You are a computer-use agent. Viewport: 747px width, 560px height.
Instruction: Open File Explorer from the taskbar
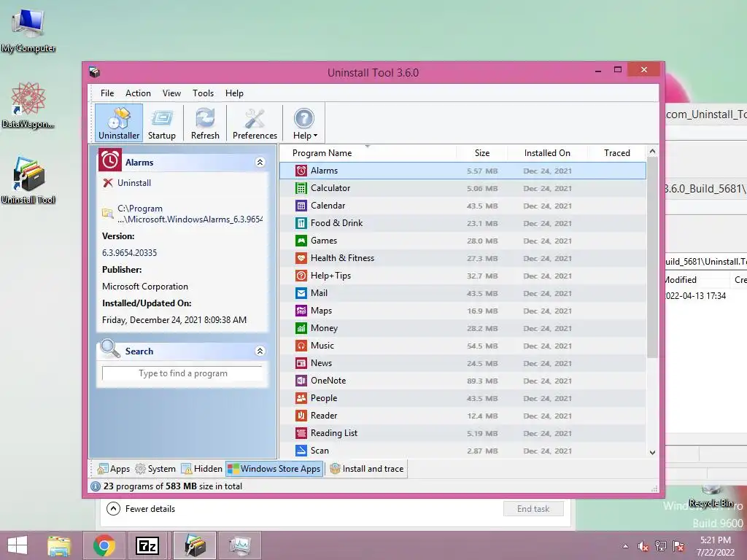pyautogui.click(x=59, y=545)
